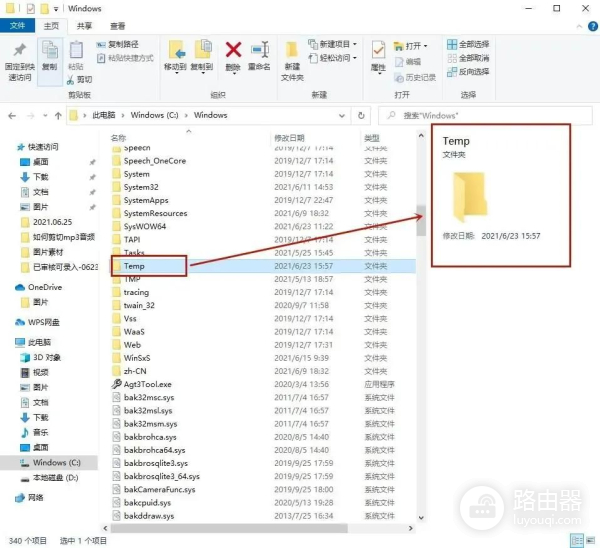This screenshot has width=600, height=548.
Task: Click Select none in ribbon
Action: point(468,58)
